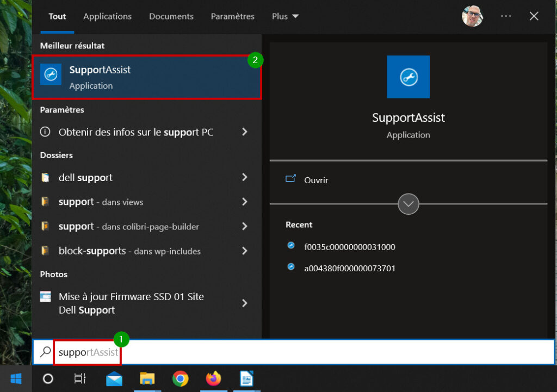Click the Cortana circle icon in taskbar
This screenshot has width=557, height=392.
coord(48,379)
